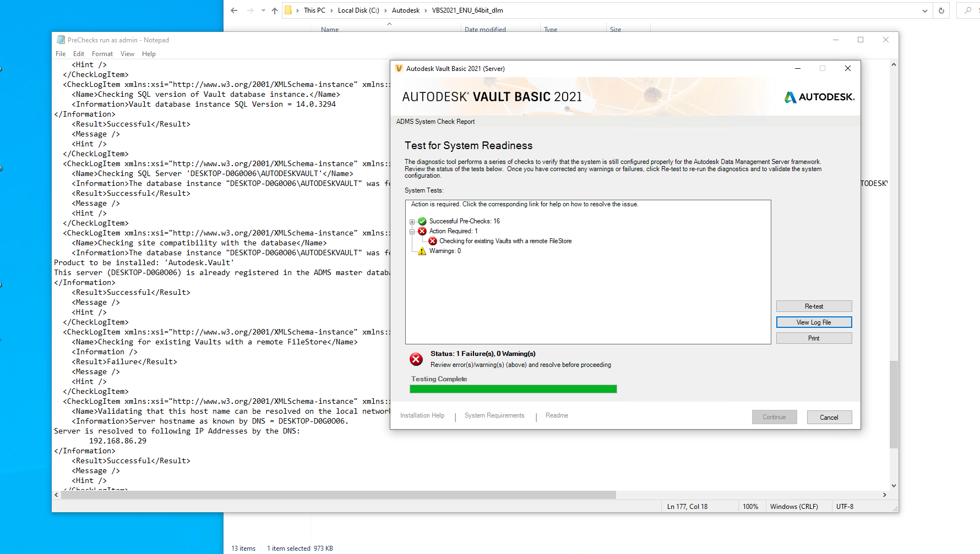Click the navigate-up arrow in File Explorer
This screenshot has height=554, width=980.
(x=274, y=10)
